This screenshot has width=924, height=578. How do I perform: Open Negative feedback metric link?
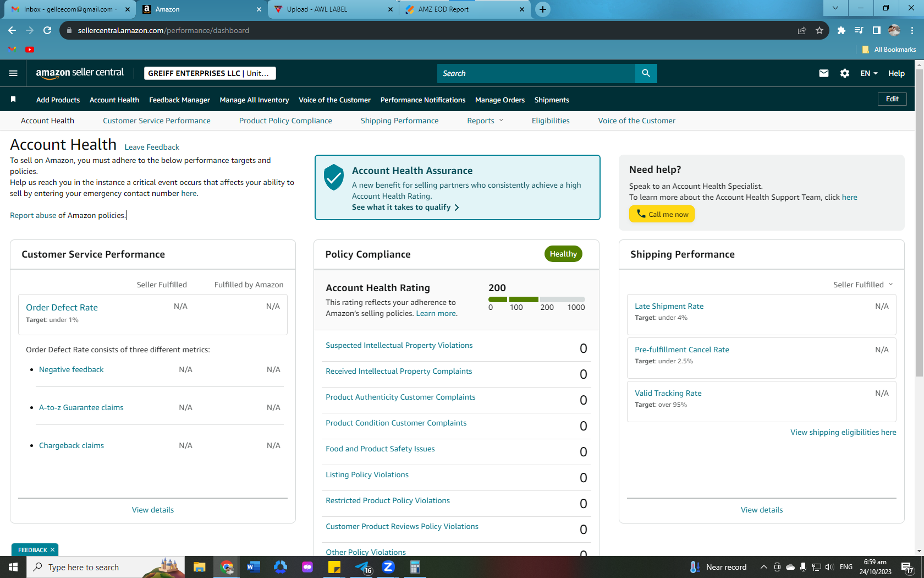71,369
